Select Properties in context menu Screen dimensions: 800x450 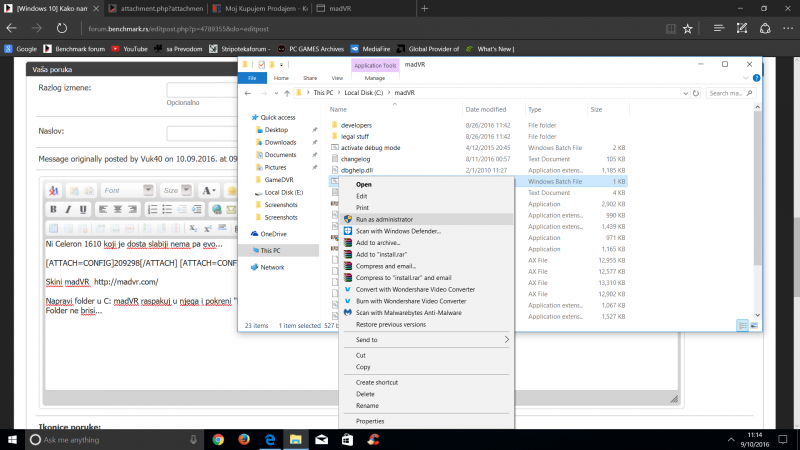pos(426,421)
